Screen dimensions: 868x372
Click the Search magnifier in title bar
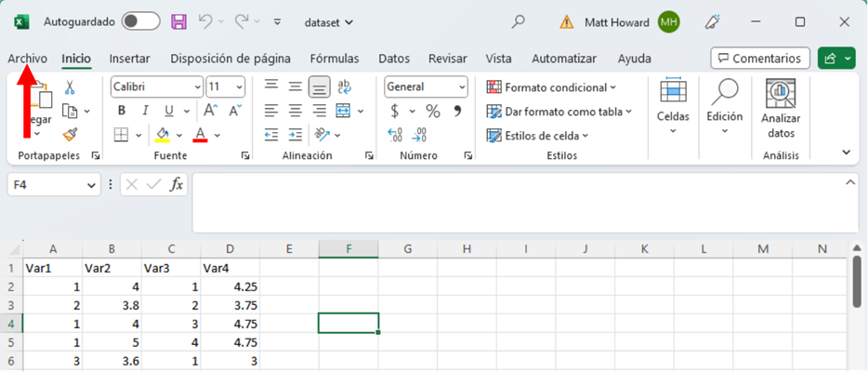click(x=519, y=21)
